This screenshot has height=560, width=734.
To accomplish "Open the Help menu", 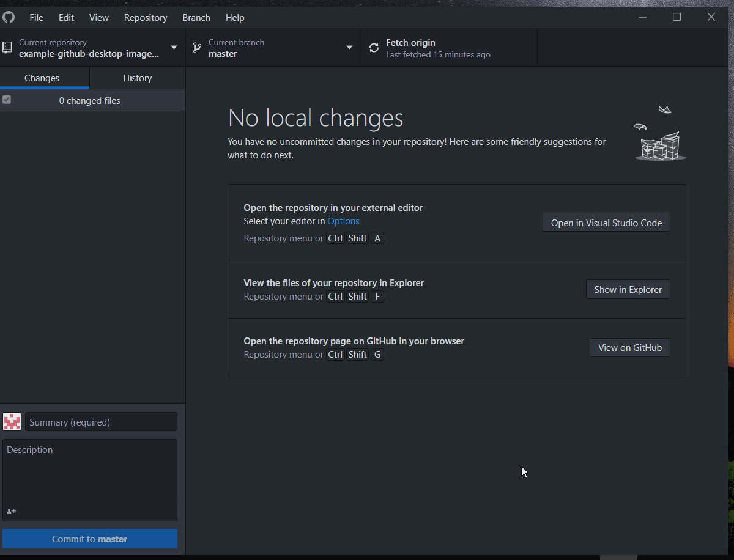I will pyautogui.click(x=235, y=17).
